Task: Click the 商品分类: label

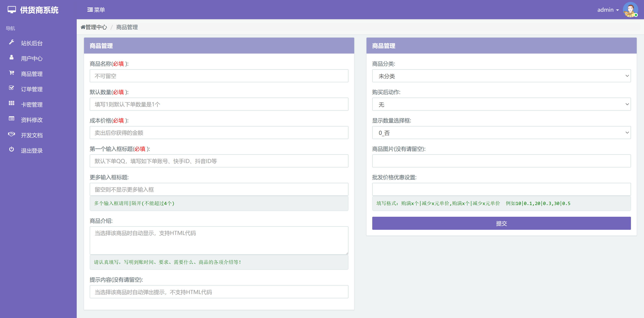Action: click(384, 64)
